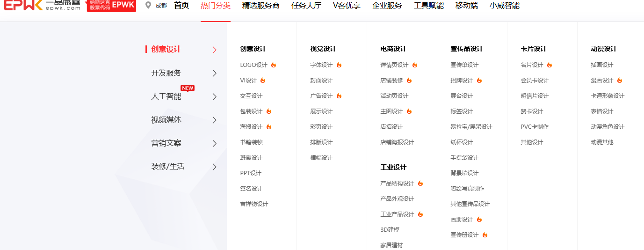The width and height of the screenshot is (644, 250).
Task: Go to 精选服务商 in top navigation
Action: click(x=261, y=6)
